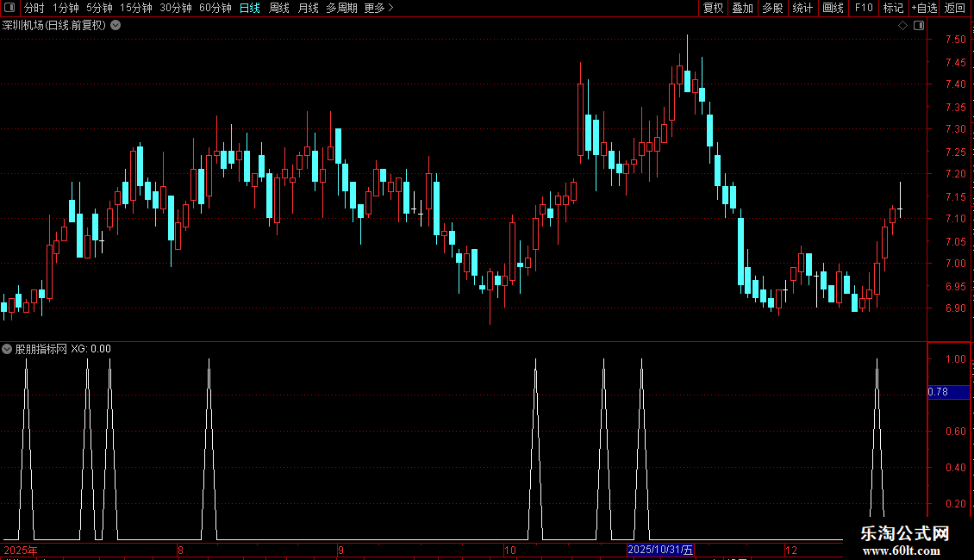
Task: Click the month 12 label on time axis
Action: [790, 550]
